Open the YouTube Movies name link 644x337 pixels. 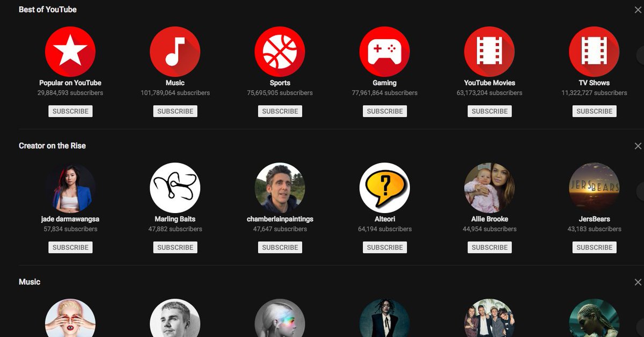(489, 83)
